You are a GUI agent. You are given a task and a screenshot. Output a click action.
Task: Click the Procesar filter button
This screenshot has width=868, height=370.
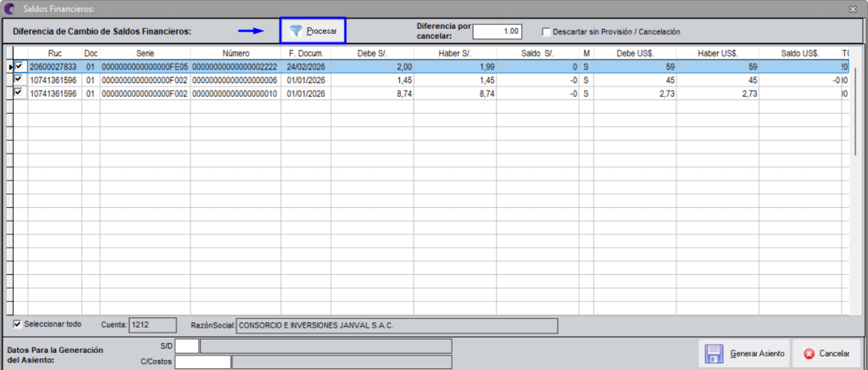(313, 31)
